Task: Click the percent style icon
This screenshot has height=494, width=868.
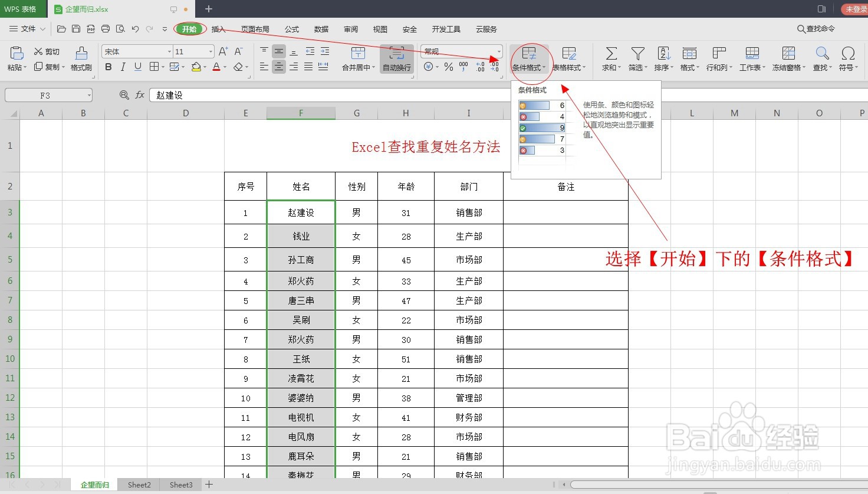Action: click(x=449, y=67)
